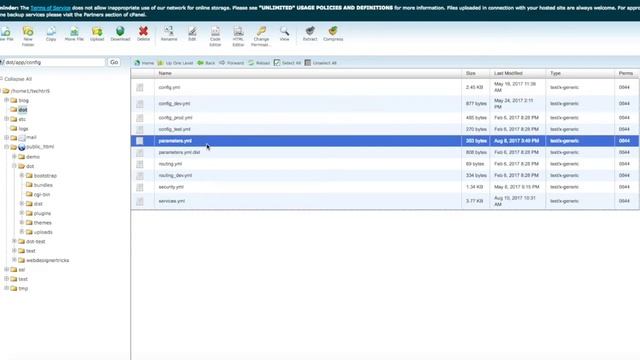This screenshot has width=640, height=360.
Task: Sort files by Size column header
Action: [476, 73]
